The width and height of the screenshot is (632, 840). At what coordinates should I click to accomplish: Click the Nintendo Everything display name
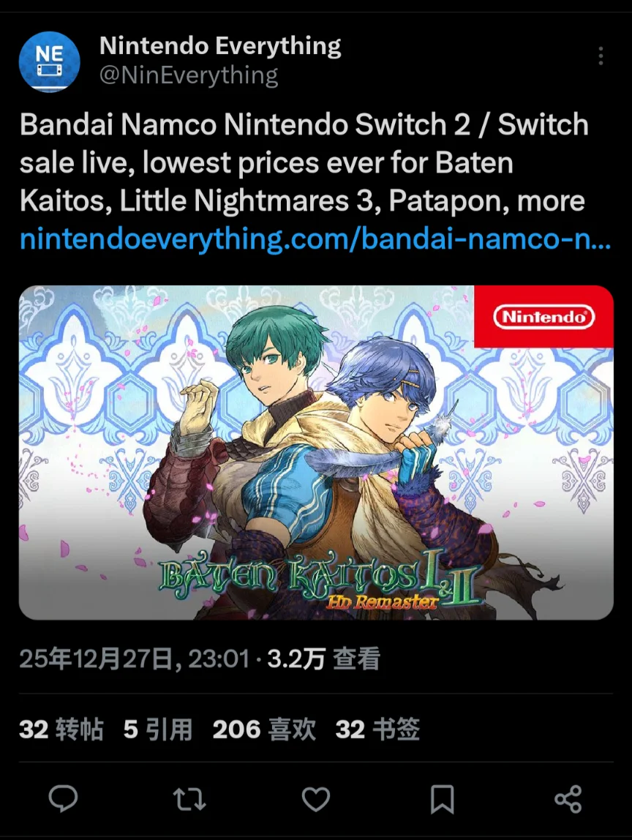[x=220, y=46]
